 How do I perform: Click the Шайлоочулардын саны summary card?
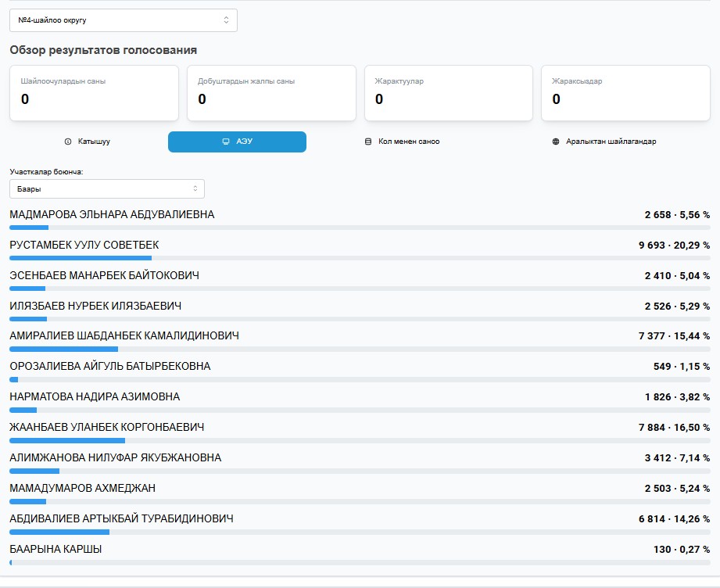point(95,93)
